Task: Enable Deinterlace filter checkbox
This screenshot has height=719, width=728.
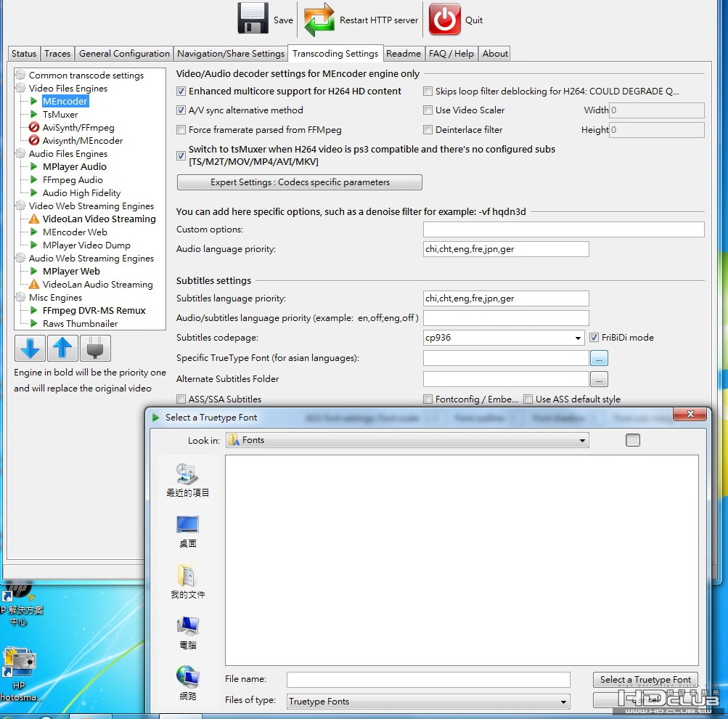Action: 428,129
